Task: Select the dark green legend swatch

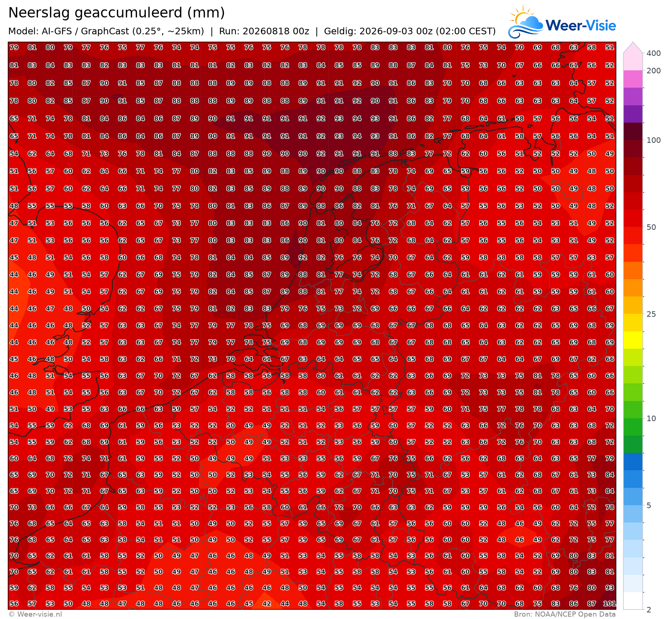Action: pyautogui.click(x=633, y=444)
